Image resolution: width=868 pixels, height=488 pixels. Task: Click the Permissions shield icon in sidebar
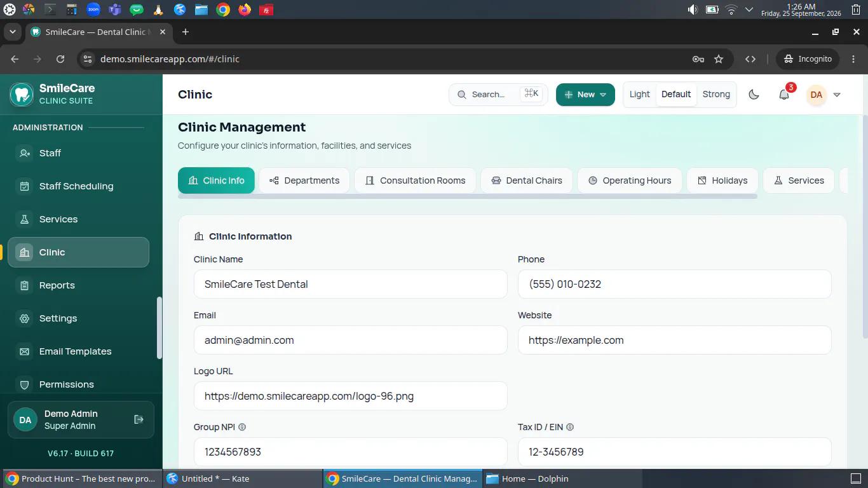[25, 384]
